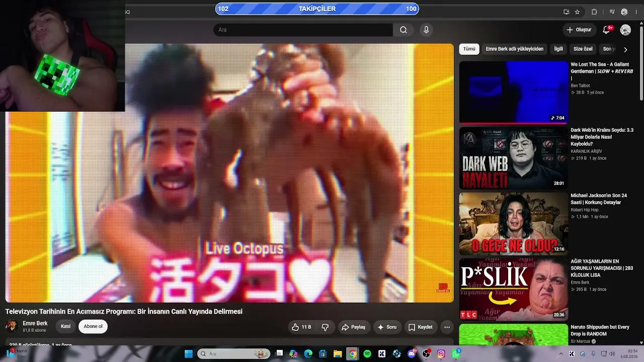Select the Tümü filter chip

469,49
